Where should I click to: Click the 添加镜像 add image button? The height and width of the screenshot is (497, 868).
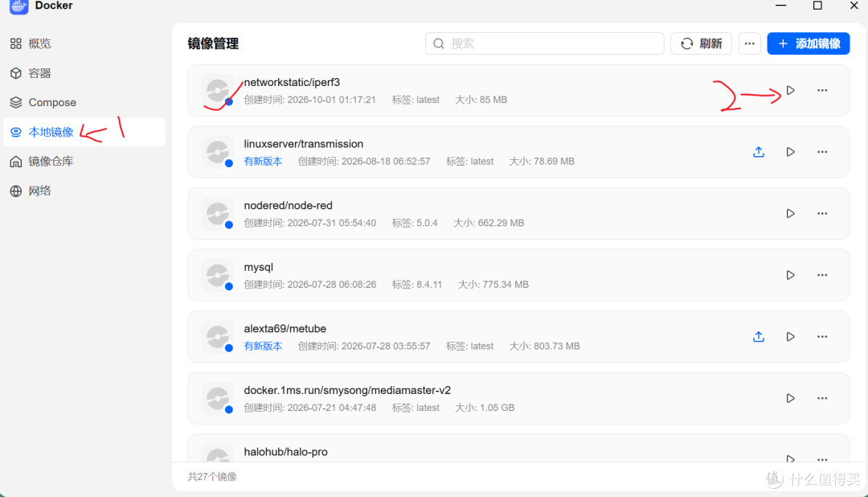[809, 43]
